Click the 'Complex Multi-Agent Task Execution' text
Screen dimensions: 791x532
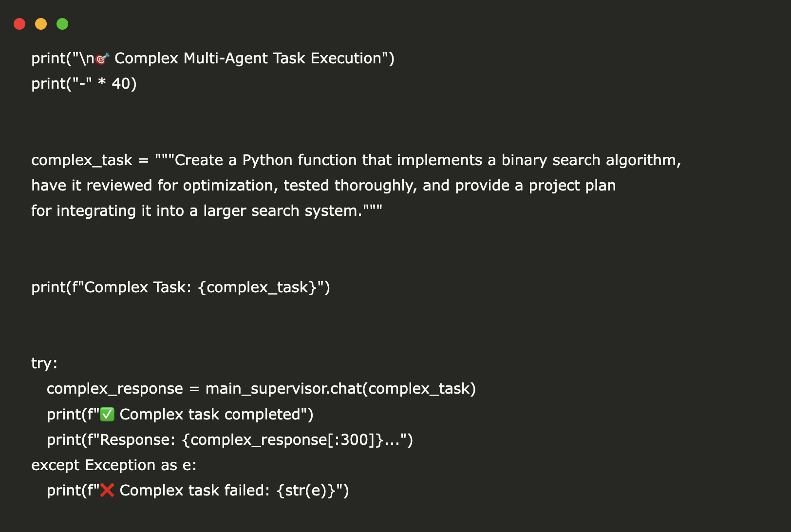click(x=248, y=58)
